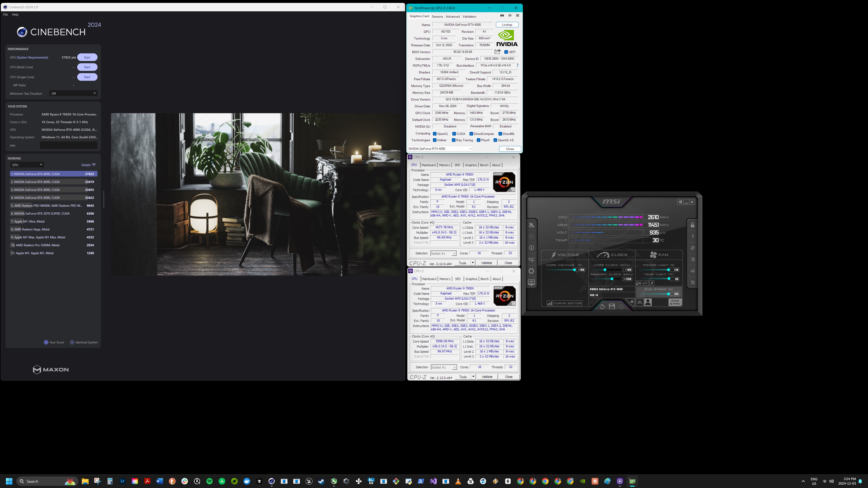The image size is (868, 488).
Task: Select top CPU-Z Mainboard tab
Action: 429,165
